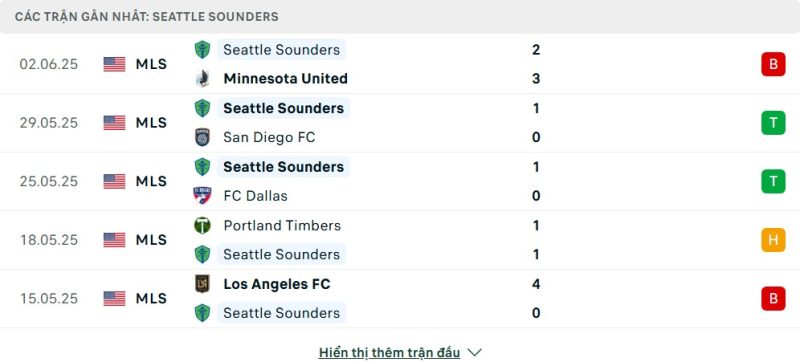Click the 18.05.25 match date
Screen dimensions: 800x362
tap(49, 240)
